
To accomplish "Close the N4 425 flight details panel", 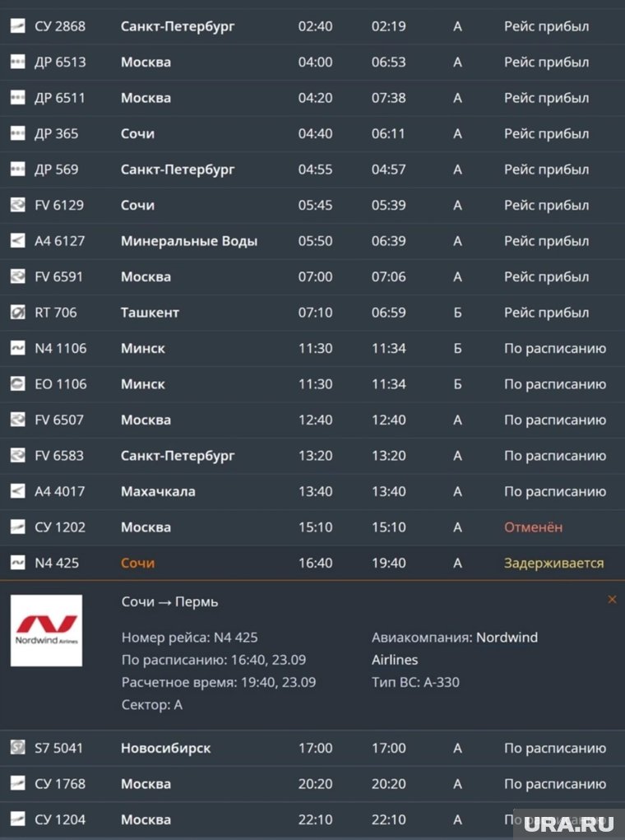I will [612, 600].
